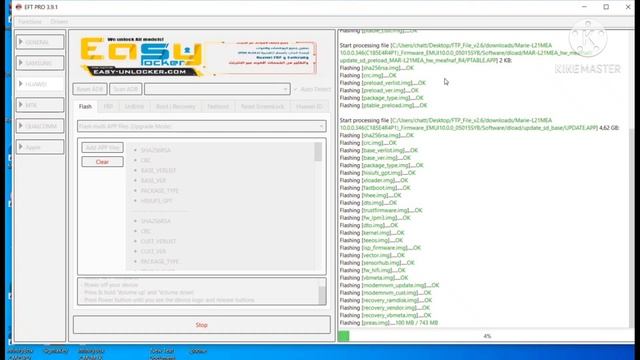
Task: Click log line "Flashing [trustfirmware.img]....OK"
Action: (x=381, y=210)
